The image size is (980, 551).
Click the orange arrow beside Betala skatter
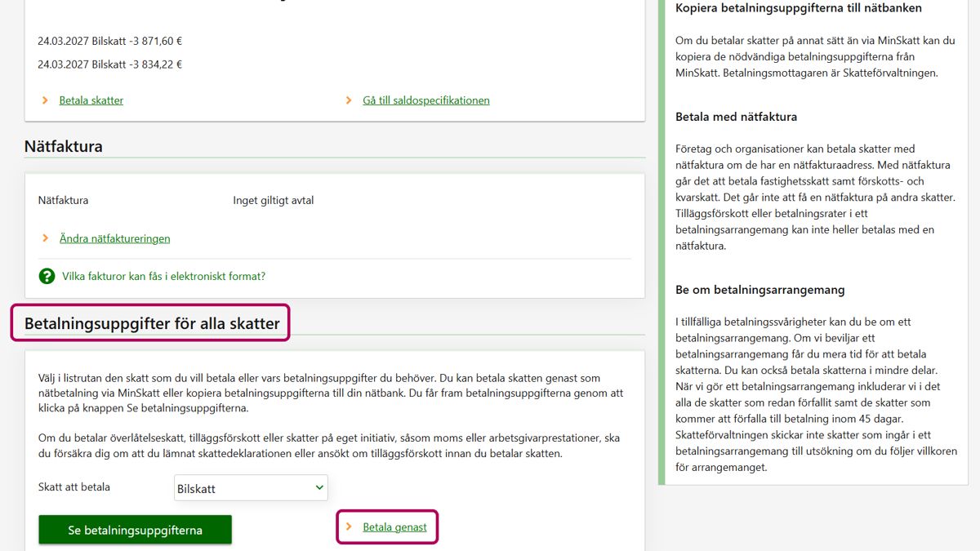46,100
